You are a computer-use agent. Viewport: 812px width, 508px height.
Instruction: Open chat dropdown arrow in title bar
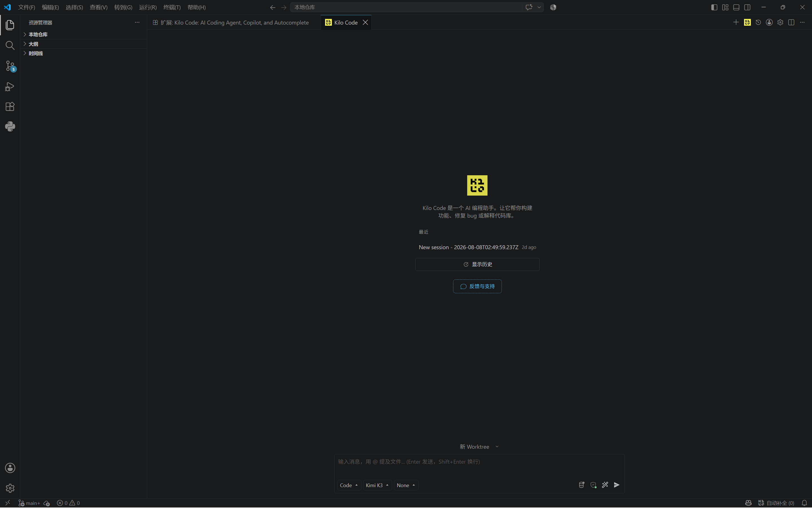539,7
